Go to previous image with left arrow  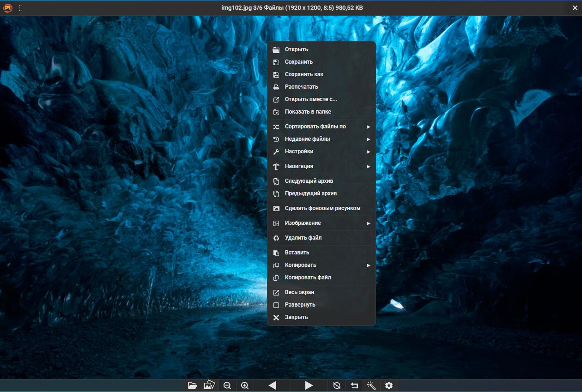point(273,386)
